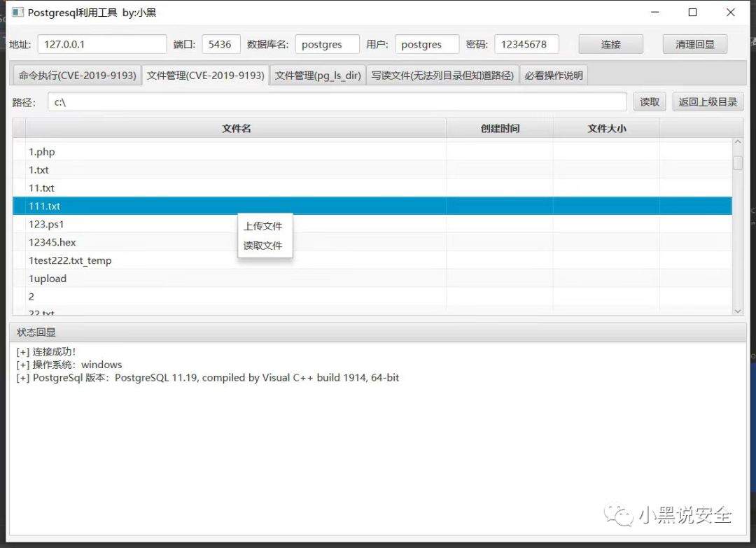Maximize the Postgresql利用工具 window
Viewport: 756px width, 548px height.
tap(692, 12)
